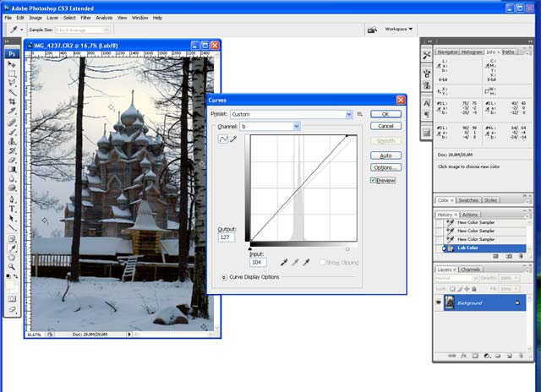Open the Preset dropdown in Curves
Image resolution: width=541 pixels, height=392 pixels.
(x=348, y=114)
